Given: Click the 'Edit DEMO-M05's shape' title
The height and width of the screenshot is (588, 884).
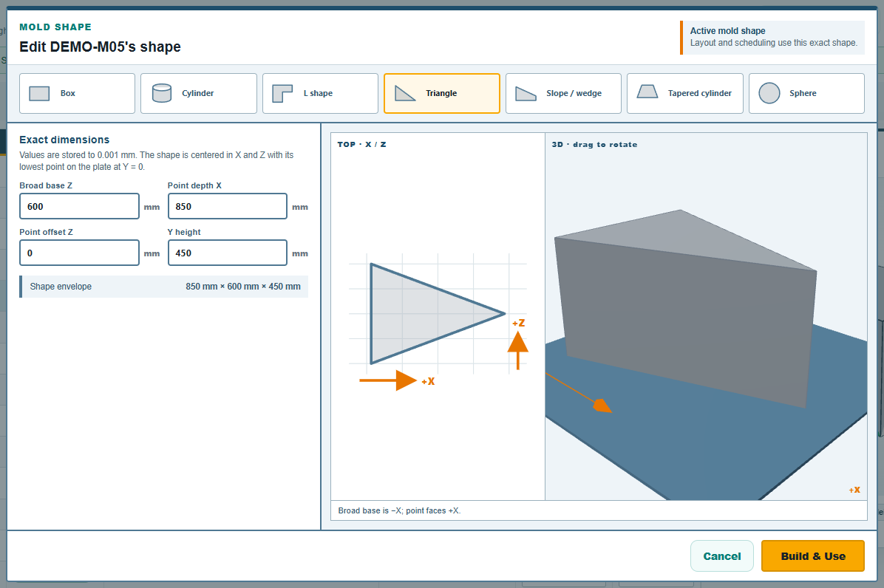Looking at the screenshot, I should click(x=100, y=47).
